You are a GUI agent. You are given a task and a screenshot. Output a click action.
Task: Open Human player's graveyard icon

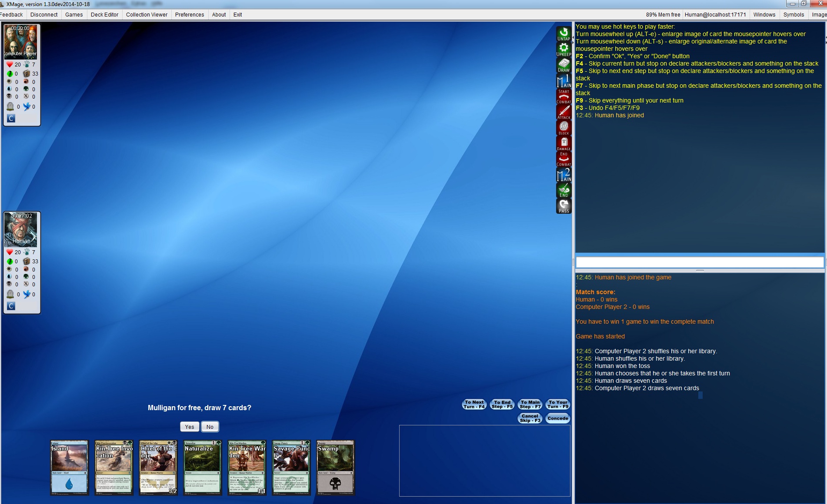(10, 294)
